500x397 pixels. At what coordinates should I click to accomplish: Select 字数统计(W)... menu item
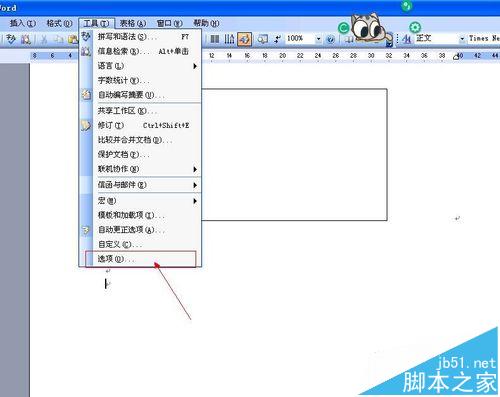pyautogui.click(x=140, y=80)
